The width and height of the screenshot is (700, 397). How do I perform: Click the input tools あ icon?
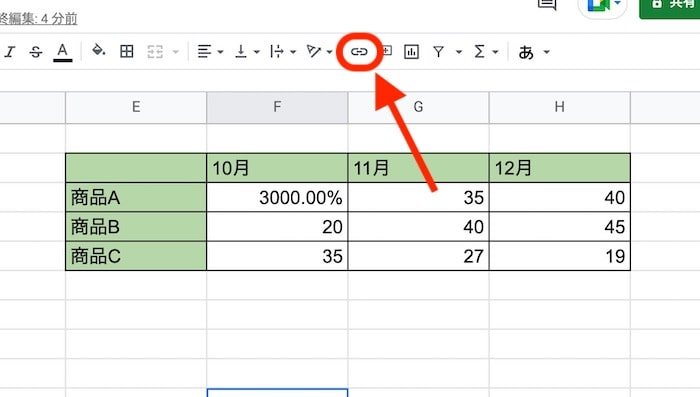526,52
